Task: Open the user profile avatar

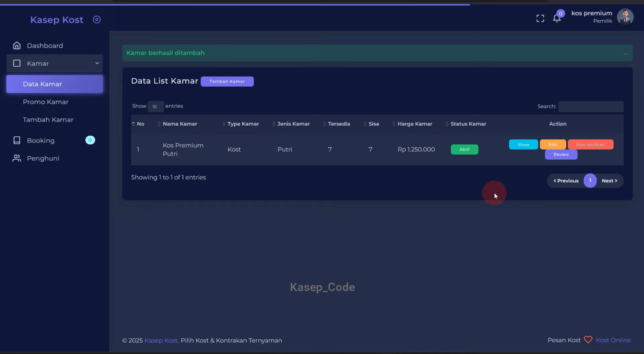Action: (625, 17)
